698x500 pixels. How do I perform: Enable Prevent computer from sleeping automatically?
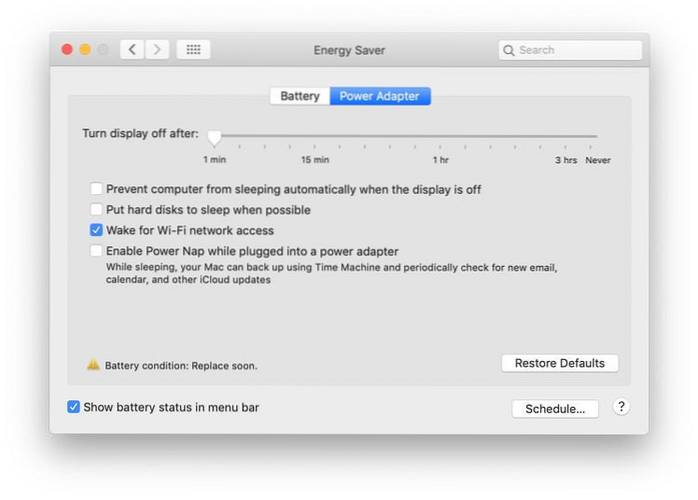(x=97, y=189)
